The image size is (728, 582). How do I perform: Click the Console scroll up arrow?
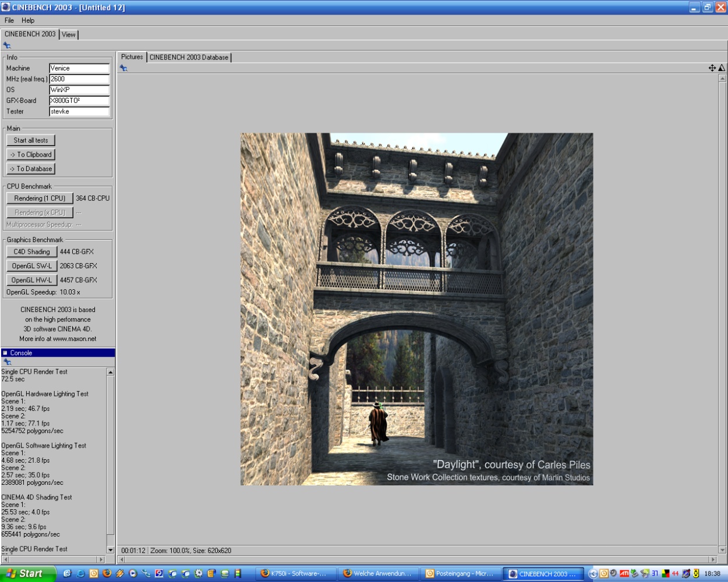click(111, 372)
